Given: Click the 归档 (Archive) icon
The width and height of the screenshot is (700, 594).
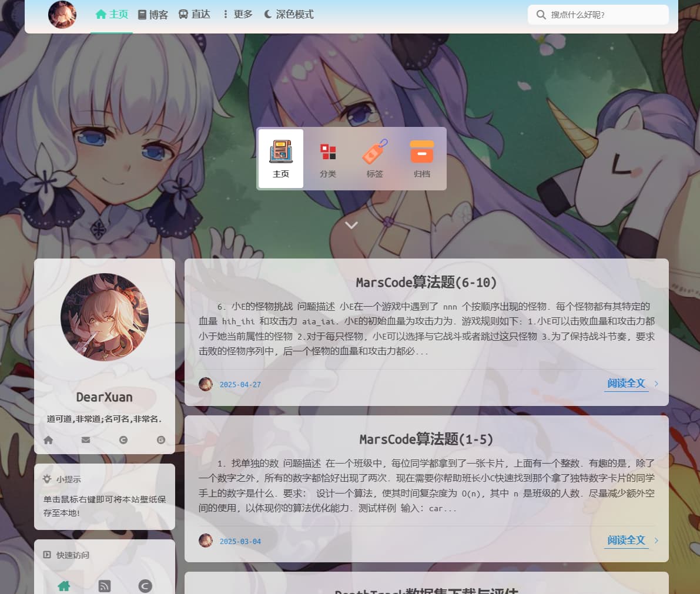Looking at the screenshot, I should [x=421, y=152].
